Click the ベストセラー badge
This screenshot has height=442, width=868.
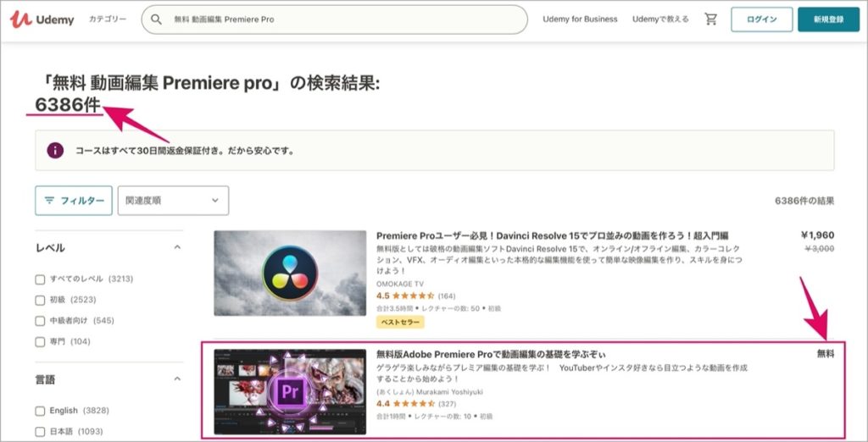[400, 322]
